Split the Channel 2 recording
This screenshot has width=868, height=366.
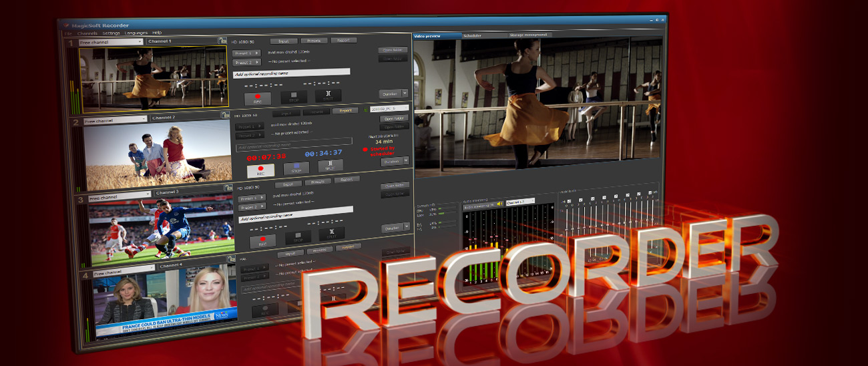tap(331, 166)
